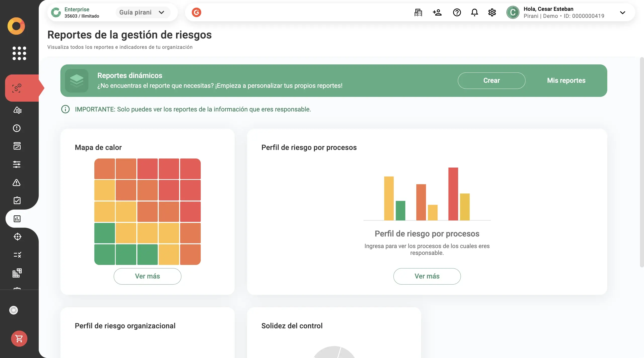Click the notifications bell icon
644x358 pixels.
point(474,12)
